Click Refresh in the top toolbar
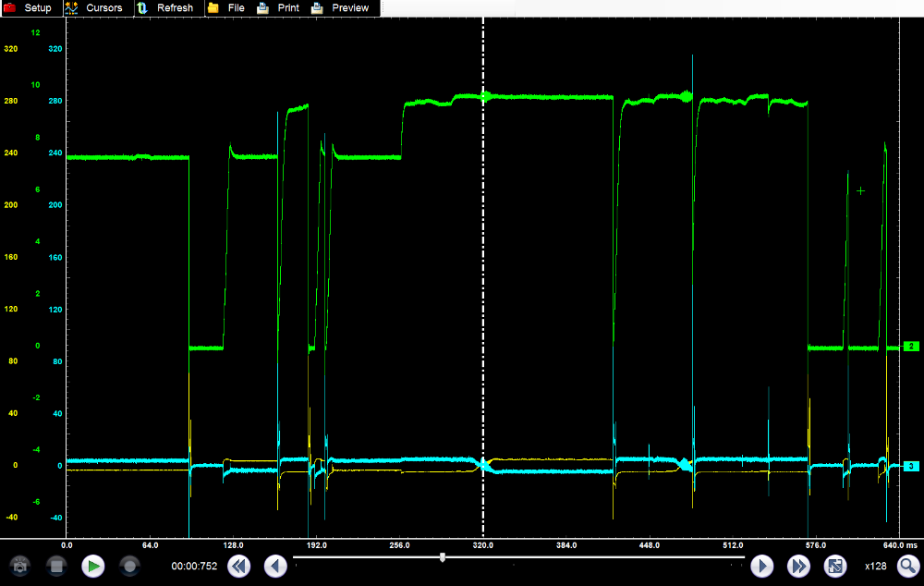Viewport: 924px width, 586px height. [165, 7]
